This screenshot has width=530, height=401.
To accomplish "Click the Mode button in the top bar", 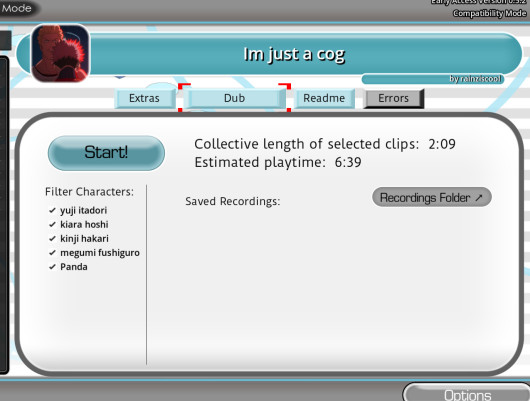I will [17, 8].
